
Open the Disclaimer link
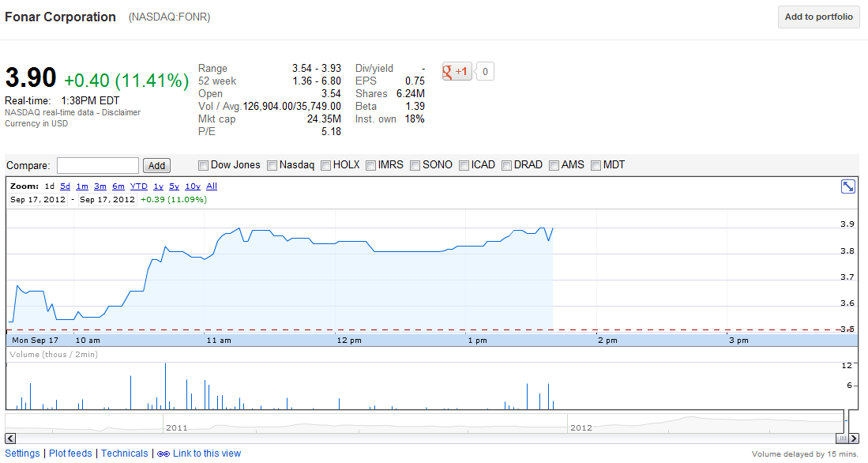(121, 112)
